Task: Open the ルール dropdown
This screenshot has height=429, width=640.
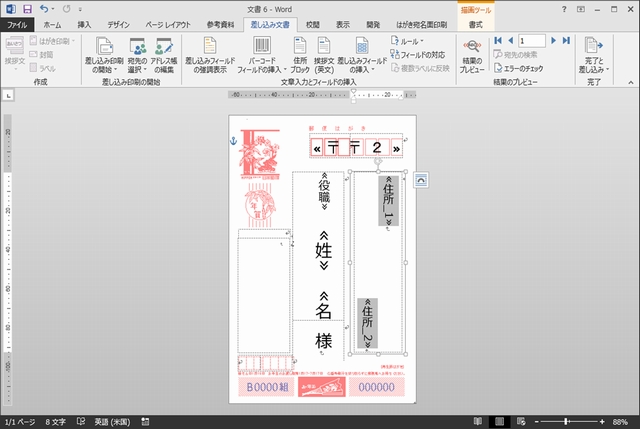Action: point(407,41)
